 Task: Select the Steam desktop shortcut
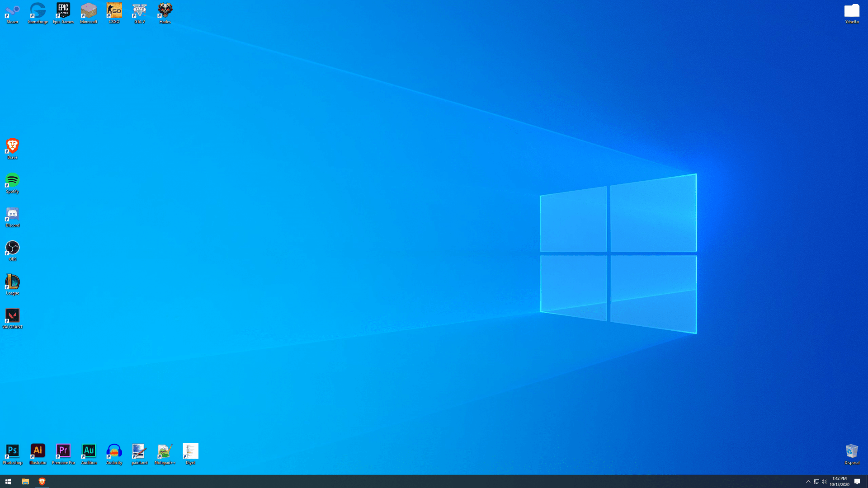12,11
